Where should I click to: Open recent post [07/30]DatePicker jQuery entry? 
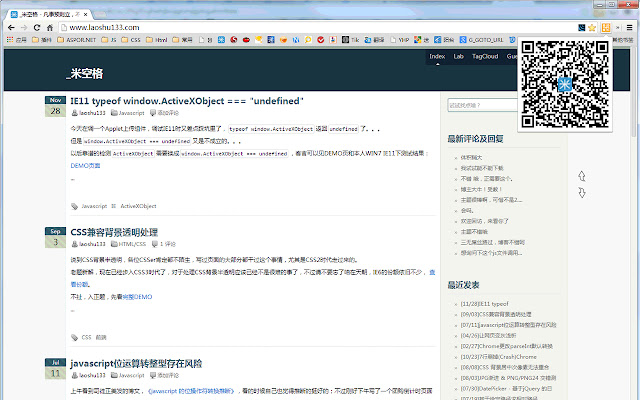(x=506, y=389)
